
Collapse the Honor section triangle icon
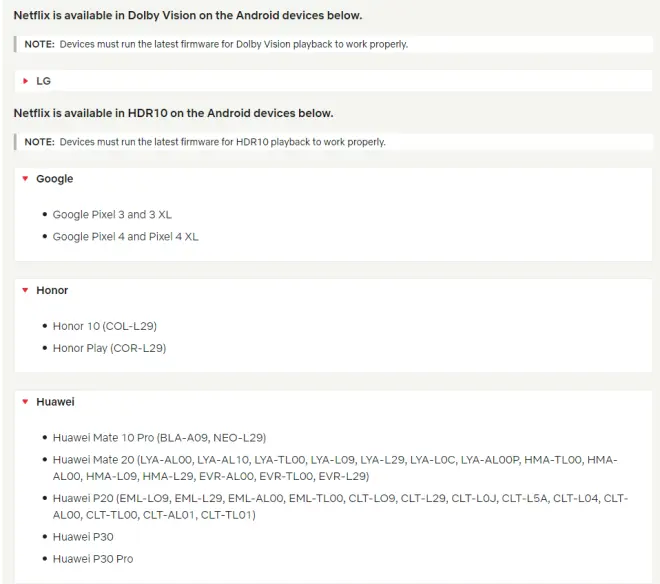(25, 290)
